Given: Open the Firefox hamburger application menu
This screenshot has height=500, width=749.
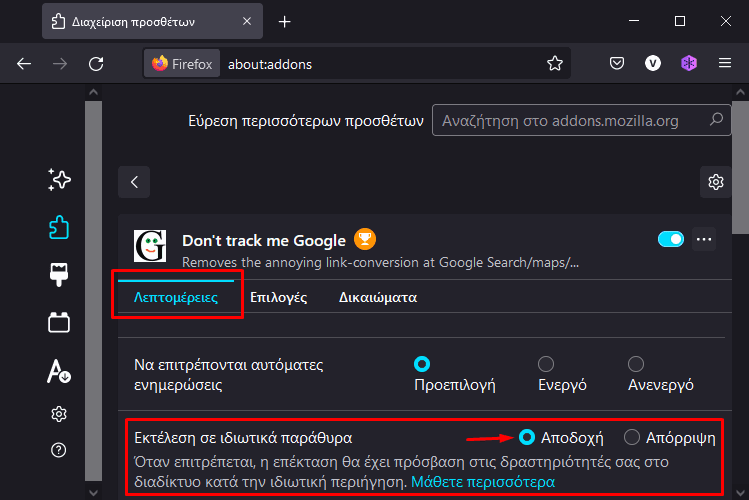Looking at the screenshot, I should point(725,63).
